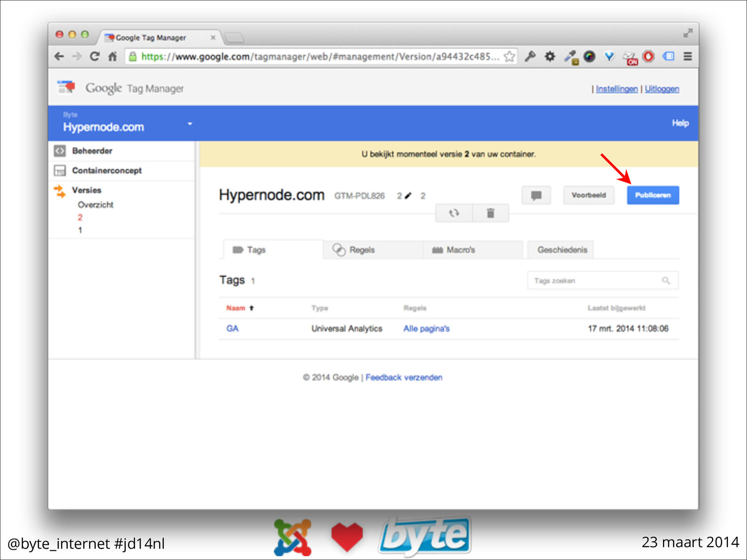Click the blue tag extension icon
The image size is (747, 560).
tap(669, 56)
